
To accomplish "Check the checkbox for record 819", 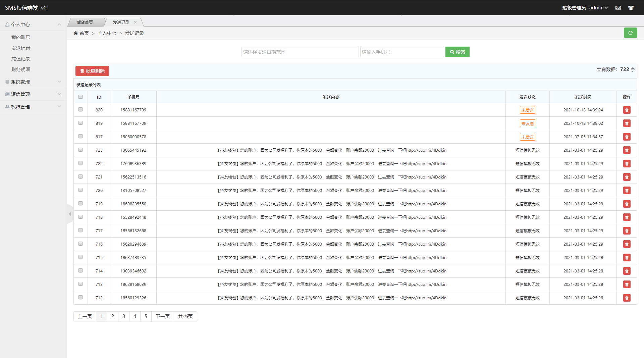I will click(80, 123).
